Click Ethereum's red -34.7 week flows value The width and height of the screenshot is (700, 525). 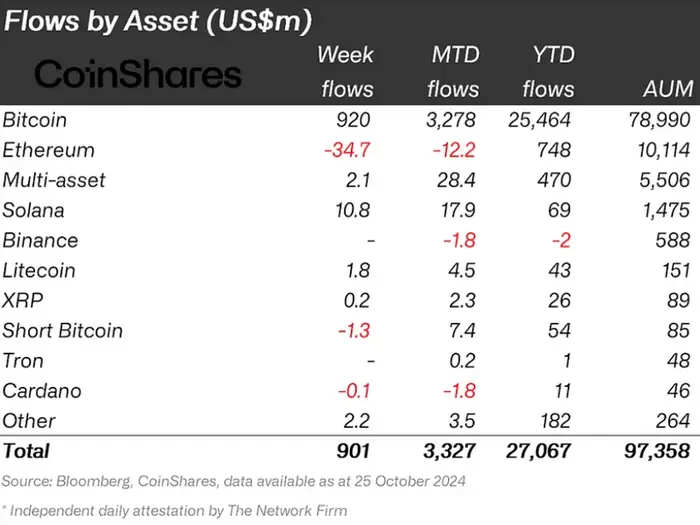346,150
